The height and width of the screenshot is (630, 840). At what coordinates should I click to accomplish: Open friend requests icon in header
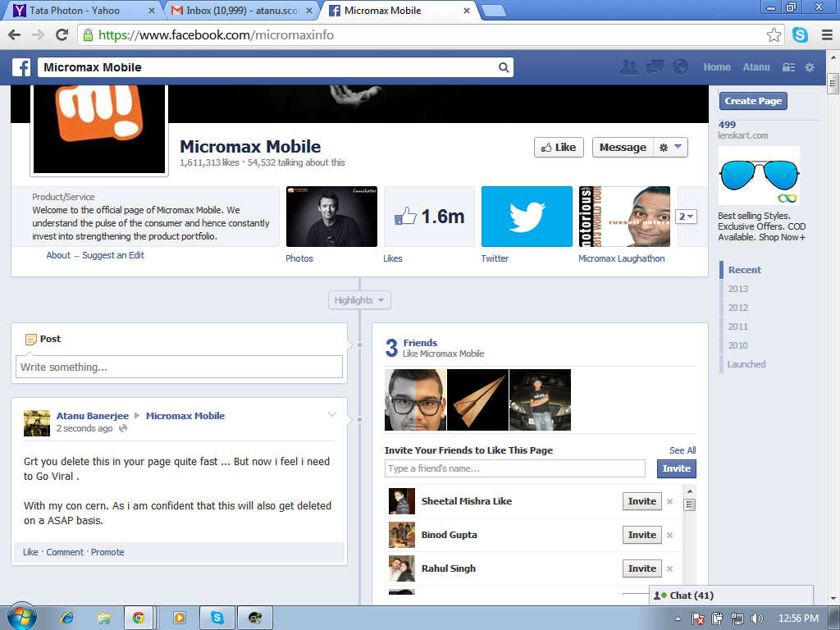click(x=629, y=67)
